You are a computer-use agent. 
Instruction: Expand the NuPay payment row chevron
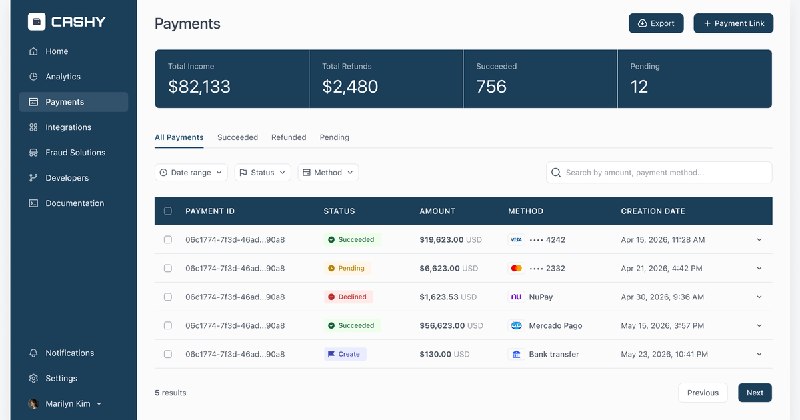point(759,297)
